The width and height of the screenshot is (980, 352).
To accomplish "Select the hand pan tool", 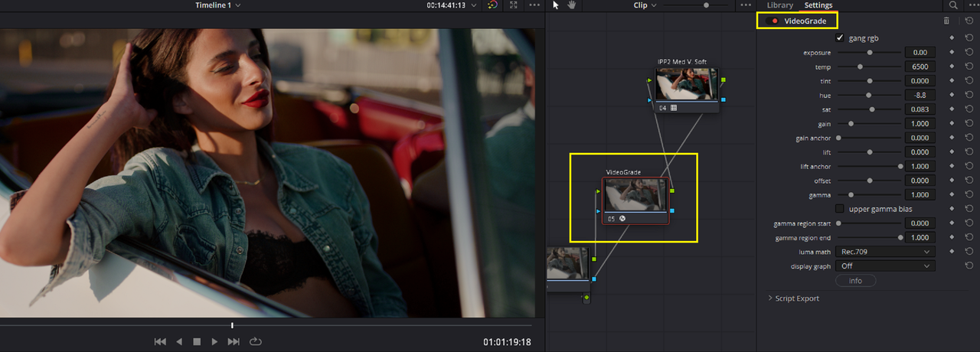I will pos(571,5).
